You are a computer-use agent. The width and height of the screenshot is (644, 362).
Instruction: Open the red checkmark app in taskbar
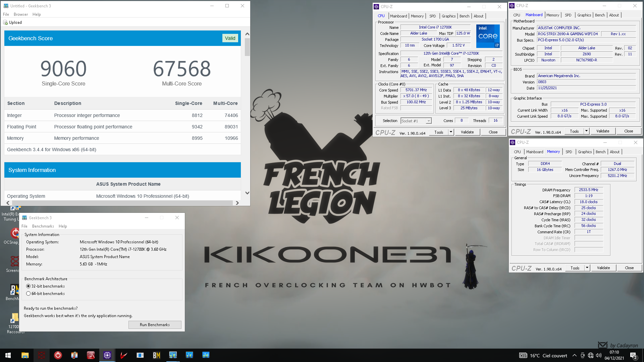(123, 355)
